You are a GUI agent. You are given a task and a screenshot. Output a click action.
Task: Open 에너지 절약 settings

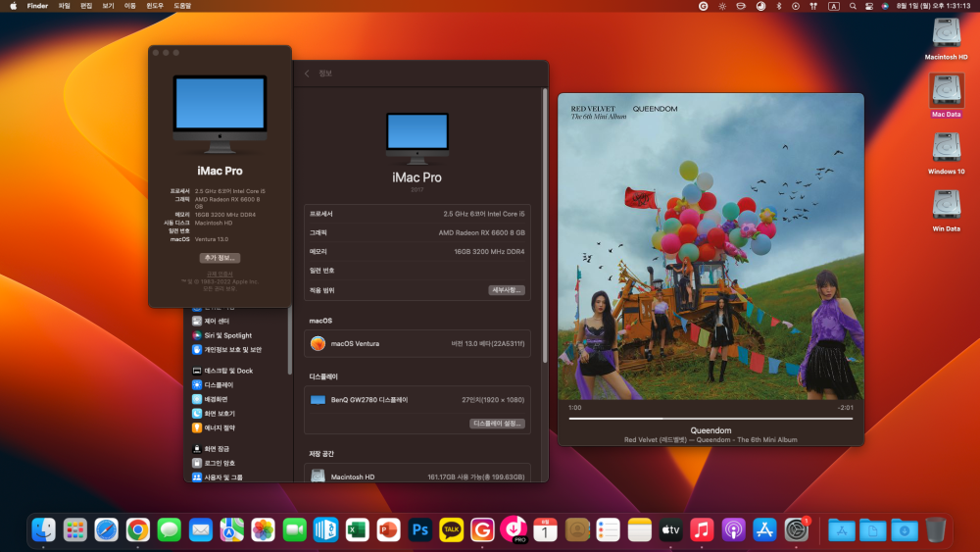point(214,427)
